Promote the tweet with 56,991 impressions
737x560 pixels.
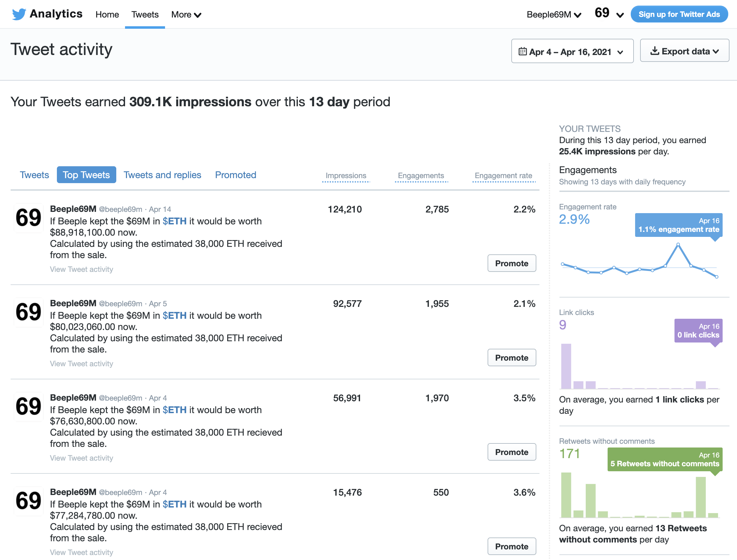pos(512,452)
